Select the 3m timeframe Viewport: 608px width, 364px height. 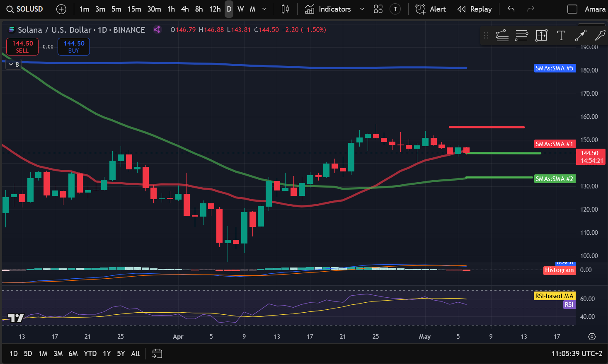(x=100, y=9)
